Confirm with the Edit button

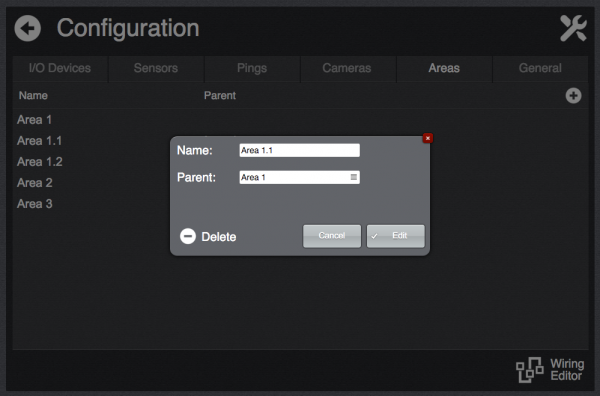(x=396, y=236)
